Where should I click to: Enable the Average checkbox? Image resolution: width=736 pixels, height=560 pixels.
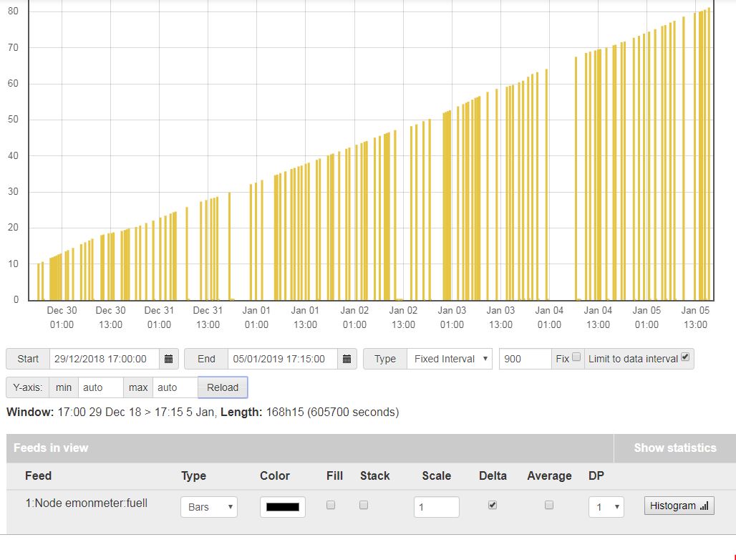coord(549,505)
